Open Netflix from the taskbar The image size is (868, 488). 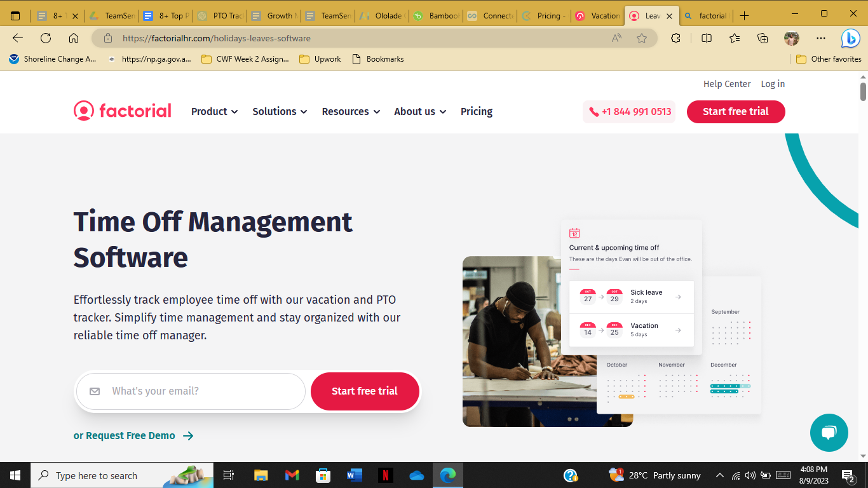(385, 475)
